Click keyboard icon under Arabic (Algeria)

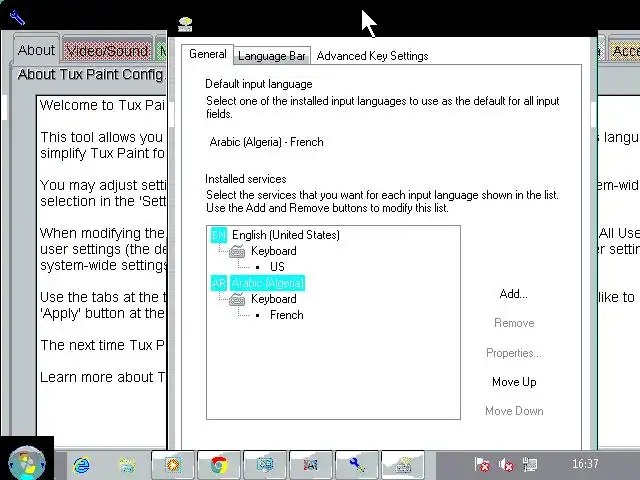[237, 300]
